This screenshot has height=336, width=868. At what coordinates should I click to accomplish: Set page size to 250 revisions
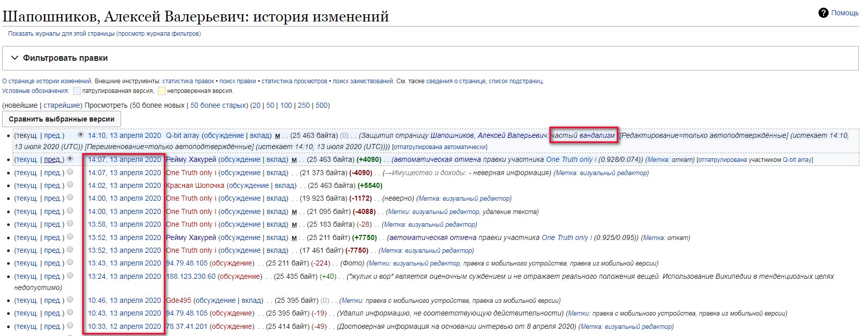304,105
